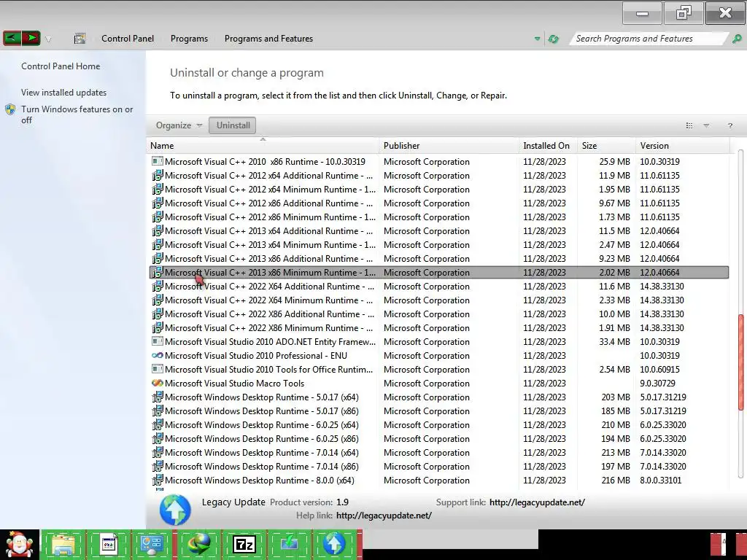
Task: Select Visual C++ 2022 X86 Additional Runtime row
Action: [438, 314]
